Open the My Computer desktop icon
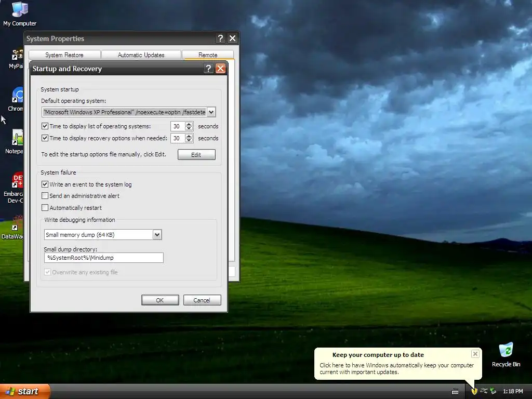This screenshot has width=532, height=399. [x=19, y=14]
